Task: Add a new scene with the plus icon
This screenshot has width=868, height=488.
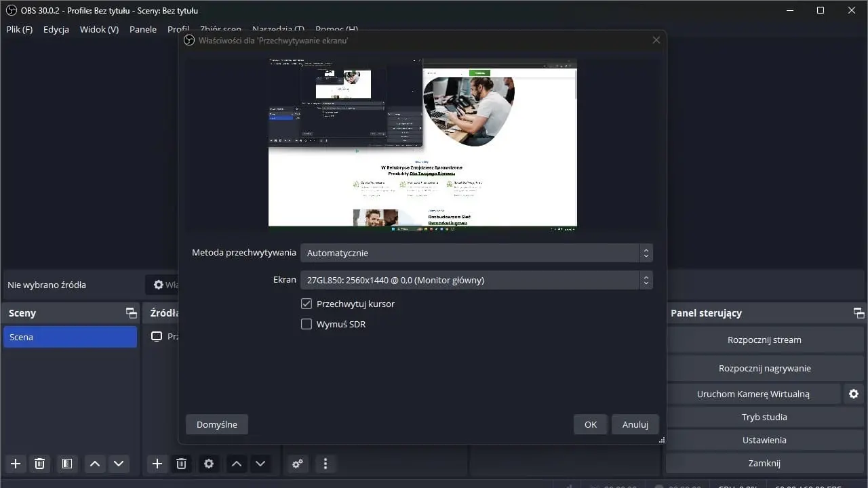Action: pos(16,464)
